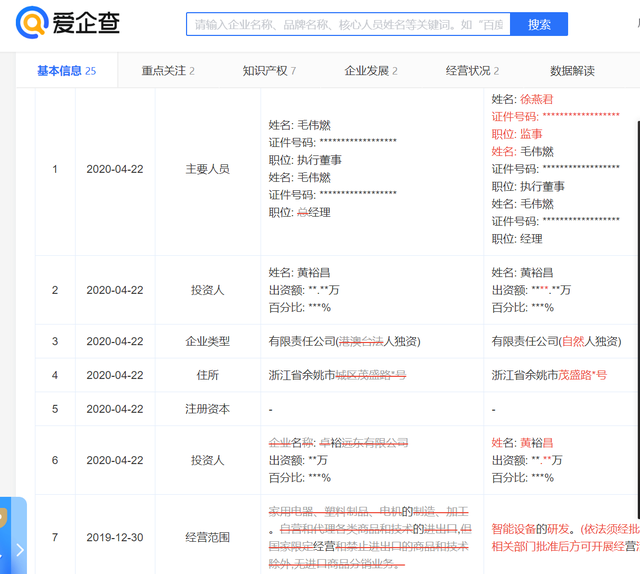Click the red name 徐燕君
The width and height of the screenshot is (640, 574).
click(536, 99)
